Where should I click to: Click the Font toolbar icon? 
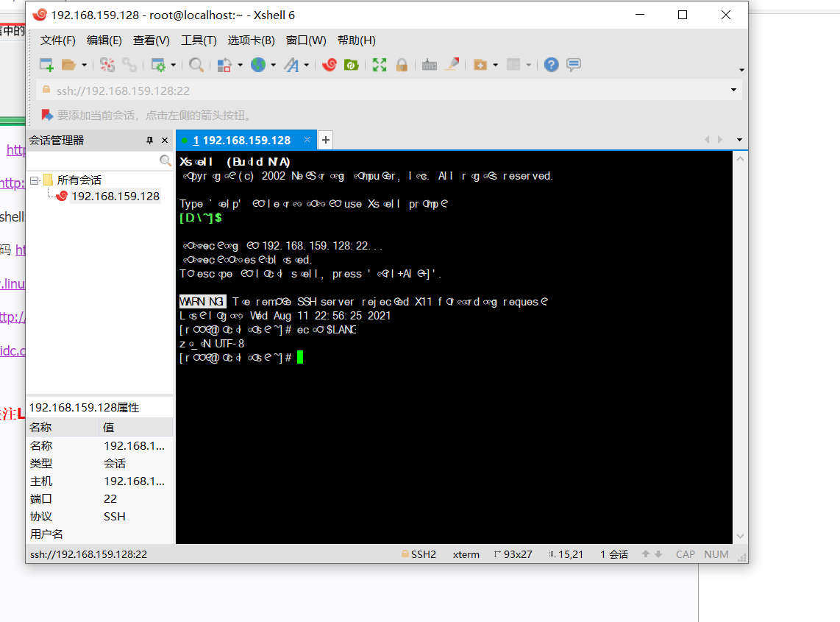pyautogui.click(x=291, y=65)
